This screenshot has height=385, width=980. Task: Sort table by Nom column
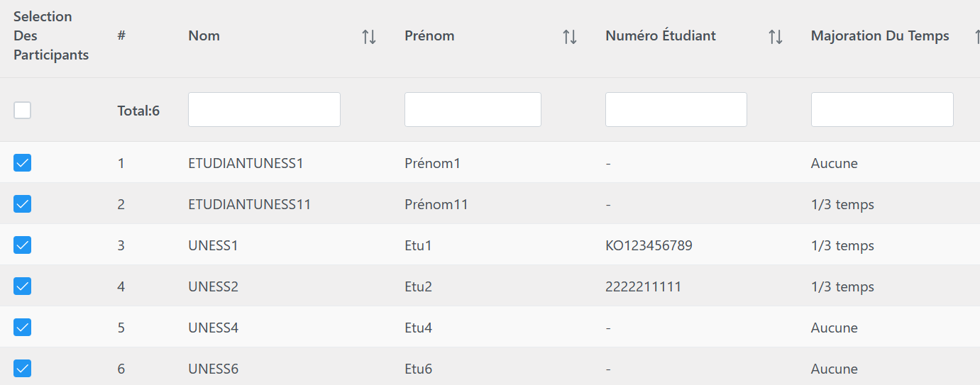click(368, 37)
